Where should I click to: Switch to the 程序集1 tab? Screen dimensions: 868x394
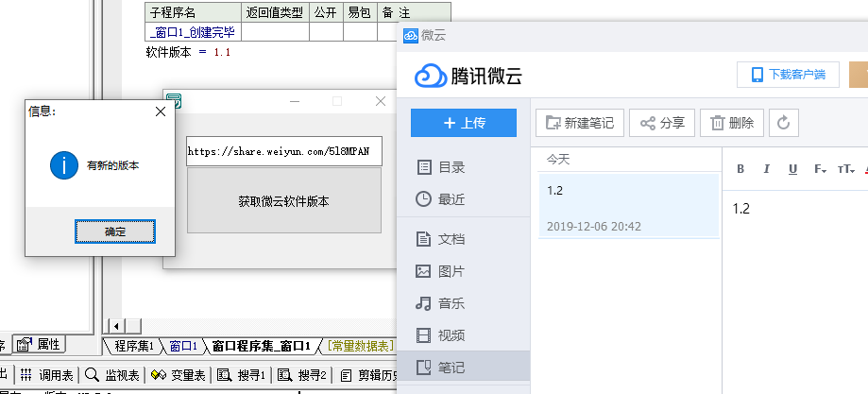[x=133, y=347]
